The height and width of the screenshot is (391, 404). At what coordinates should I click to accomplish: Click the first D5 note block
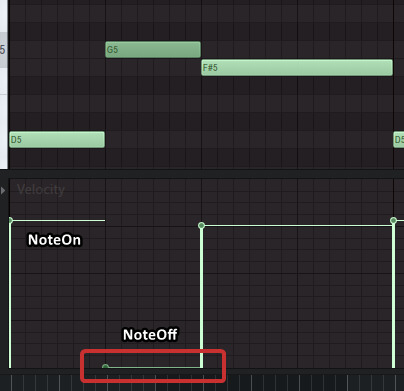[57, 140]
